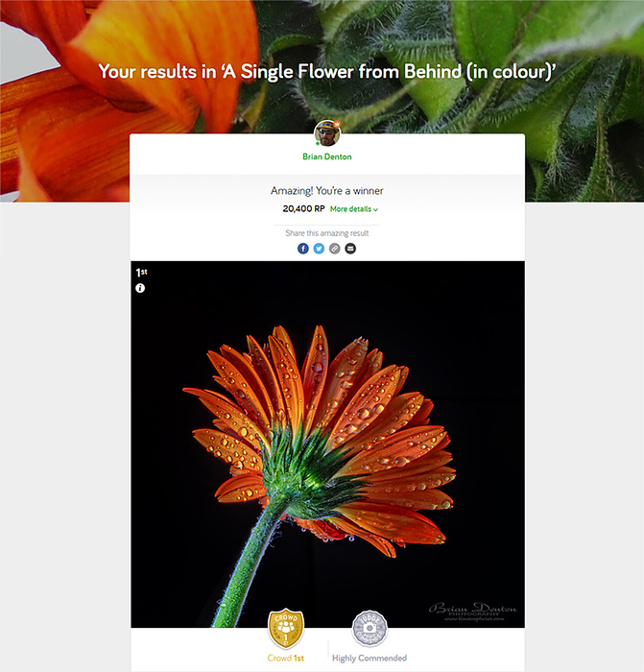Click the gold Crowd 1st shield badge

pos(286,629)
